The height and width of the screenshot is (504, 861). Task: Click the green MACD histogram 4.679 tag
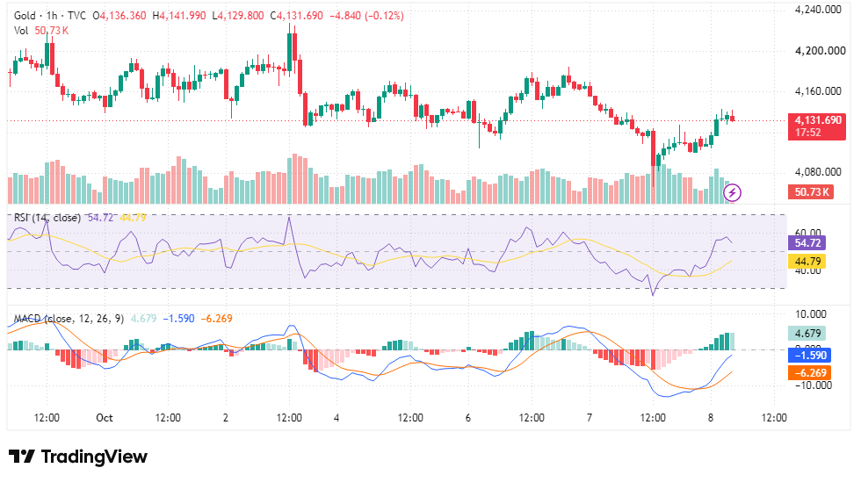[x=807, y=334]
